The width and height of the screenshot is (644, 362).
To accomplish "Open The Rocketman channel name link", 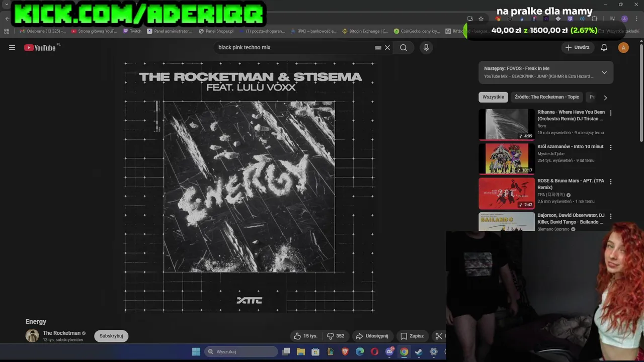I will pos(61,333).
